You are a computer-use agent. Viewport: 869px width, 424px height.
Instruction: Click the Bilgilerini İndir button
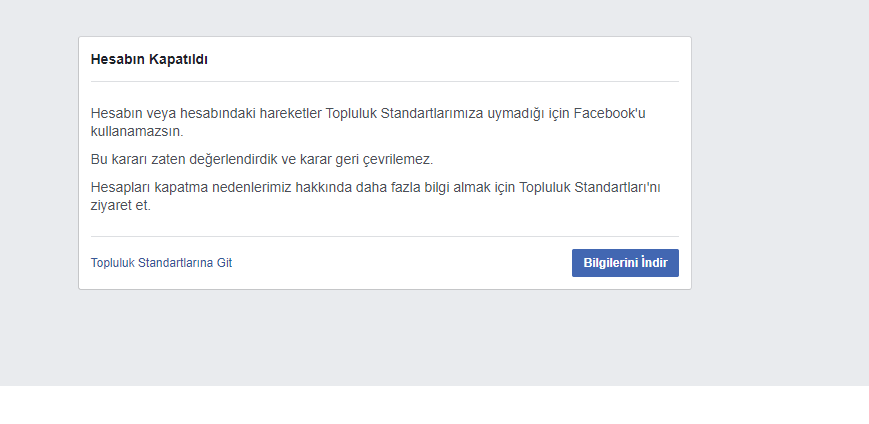(625, 263)
